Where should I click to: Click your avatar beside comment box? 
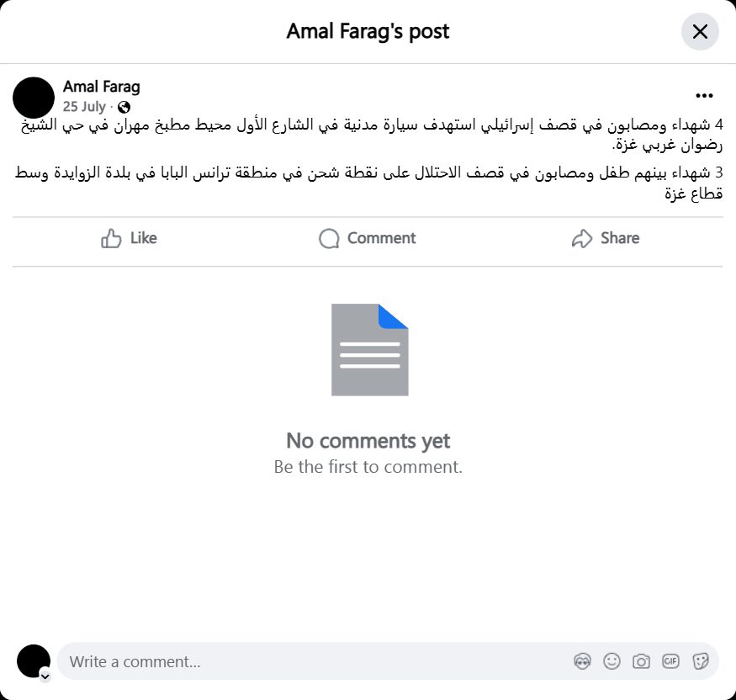pyautogui.click(x=34, y=661)
